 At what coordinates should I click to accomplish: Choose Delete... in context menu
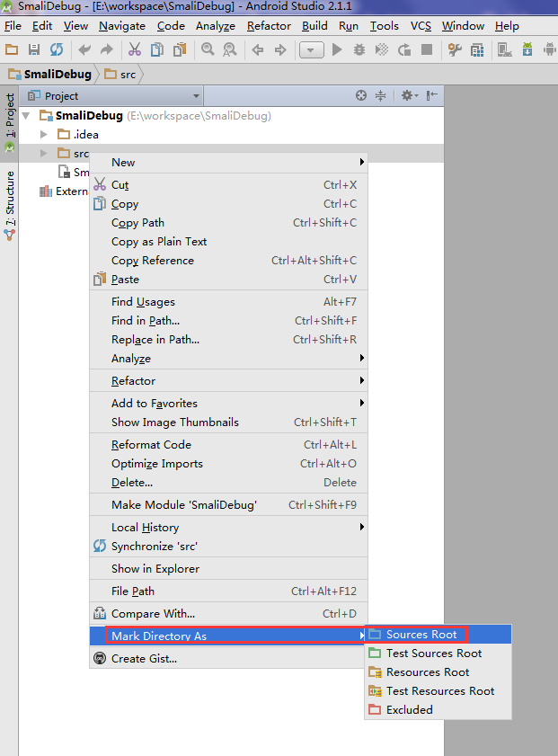pyautogui.click(x=228, y=483)
